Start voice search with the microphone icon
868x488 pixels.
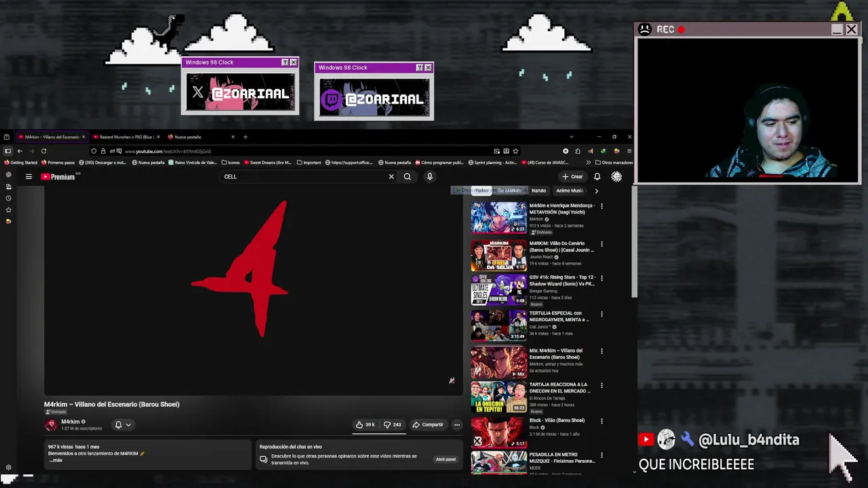[429, 177]
